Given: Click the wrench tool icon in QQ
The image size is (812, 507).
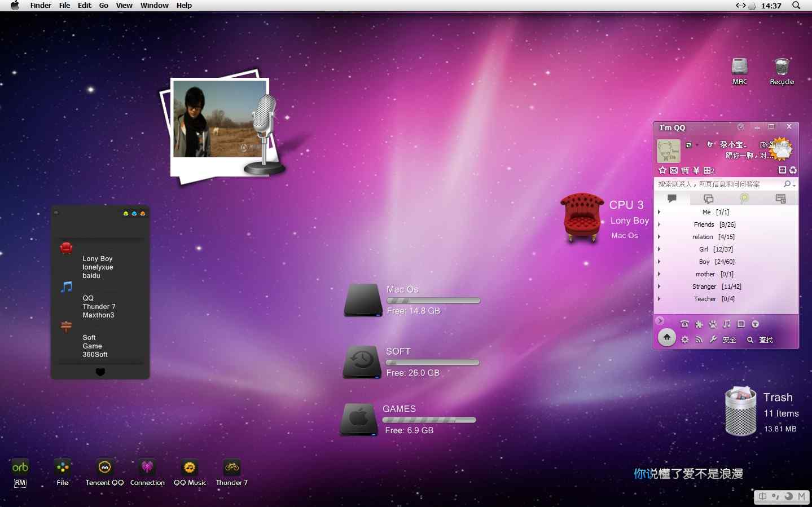Looking at the screenshot, I should (713, 340).
